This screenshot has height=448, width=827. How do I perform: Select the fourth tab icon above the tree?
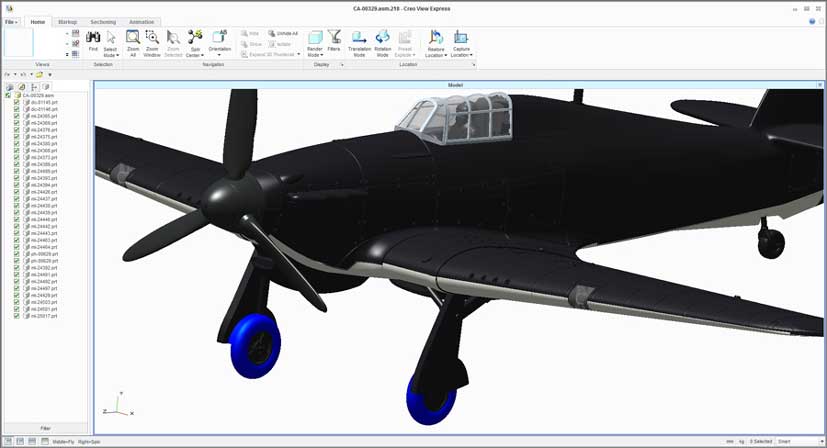[x=46, y=87]
